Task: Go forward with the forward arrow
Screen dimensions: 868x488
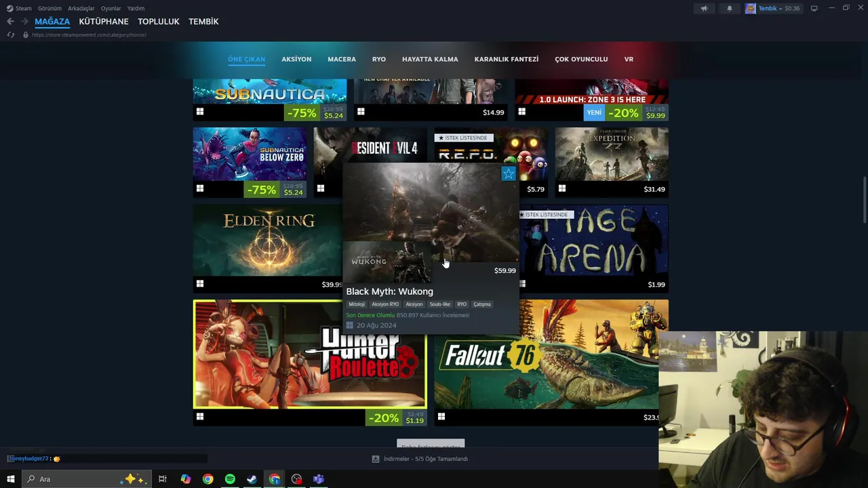Action: tap(24, 22)
